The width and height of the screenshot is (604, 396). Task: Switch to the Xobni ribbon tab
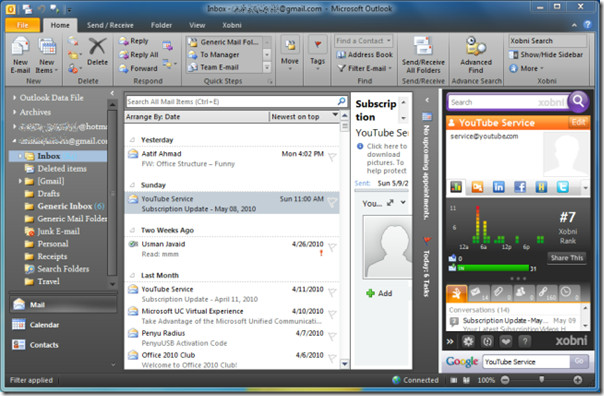pyautogui.click(x=232, y=25)
